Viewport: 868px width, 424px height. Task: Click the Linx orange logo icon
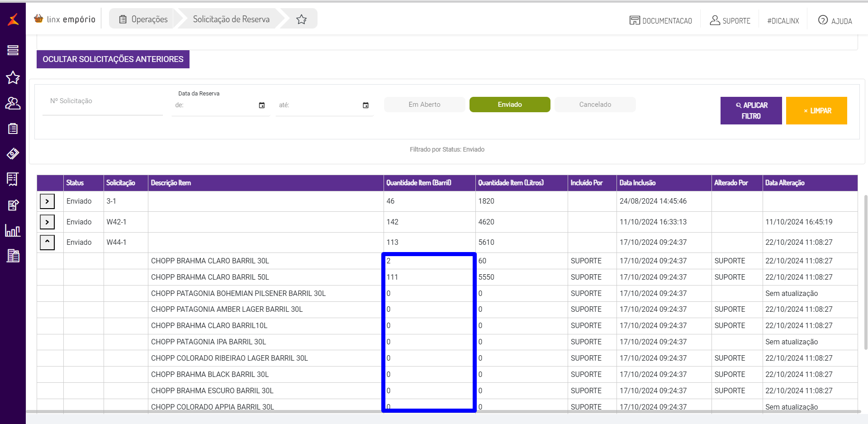(13, 19)
